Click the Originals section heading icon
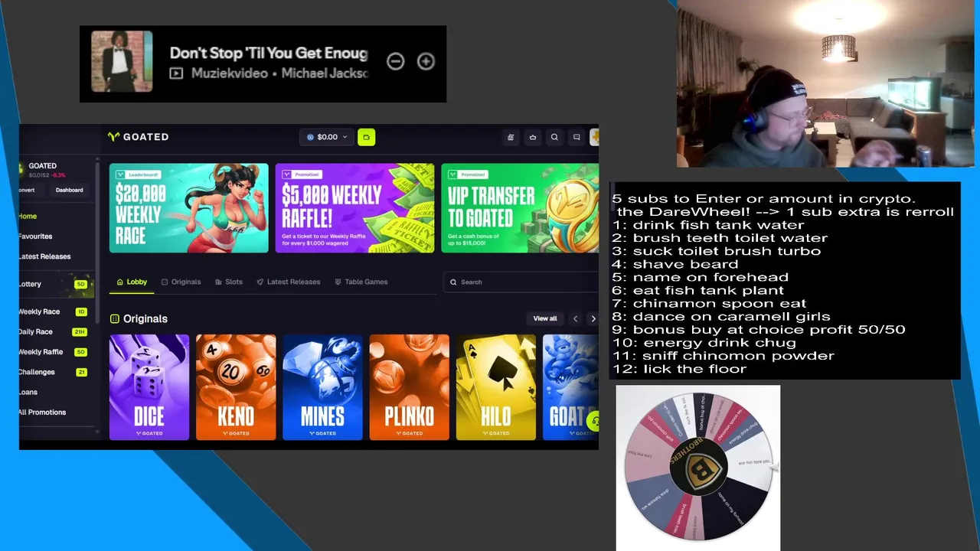The image size is (980, 551). click(x=115, y=318)
